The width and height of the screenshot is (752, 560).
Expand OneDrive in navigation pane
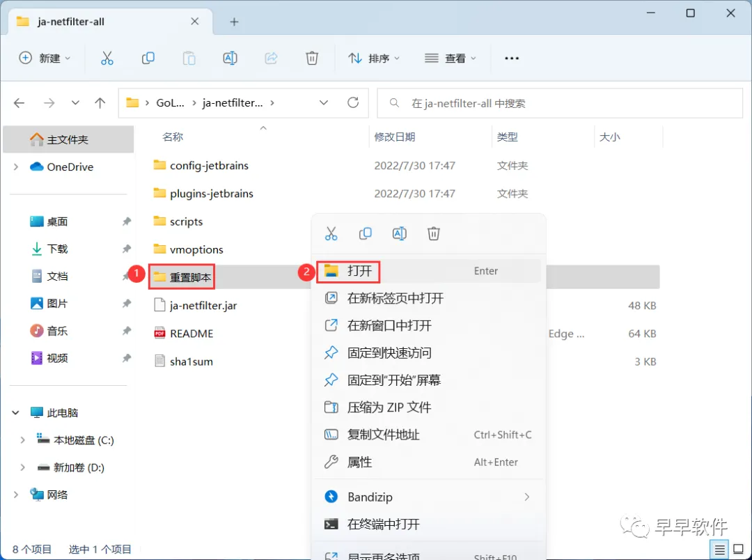coord(16,167)
